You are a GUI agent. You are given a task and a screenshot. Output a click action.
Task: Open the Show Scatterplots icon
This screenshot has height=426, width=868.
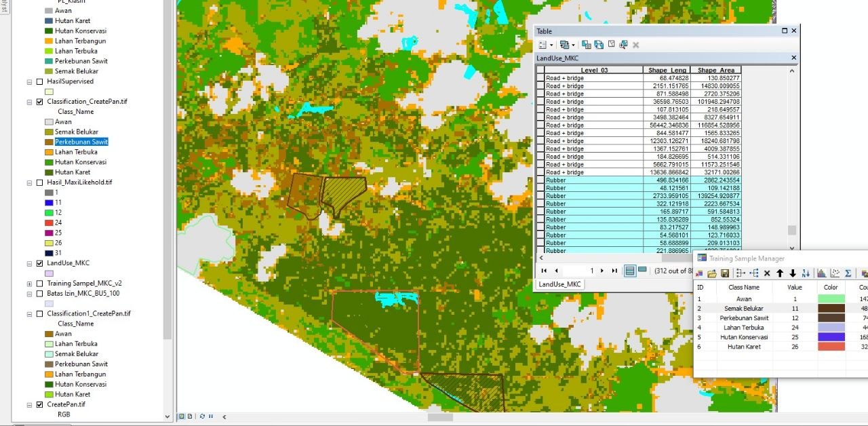tap(835, 273)
